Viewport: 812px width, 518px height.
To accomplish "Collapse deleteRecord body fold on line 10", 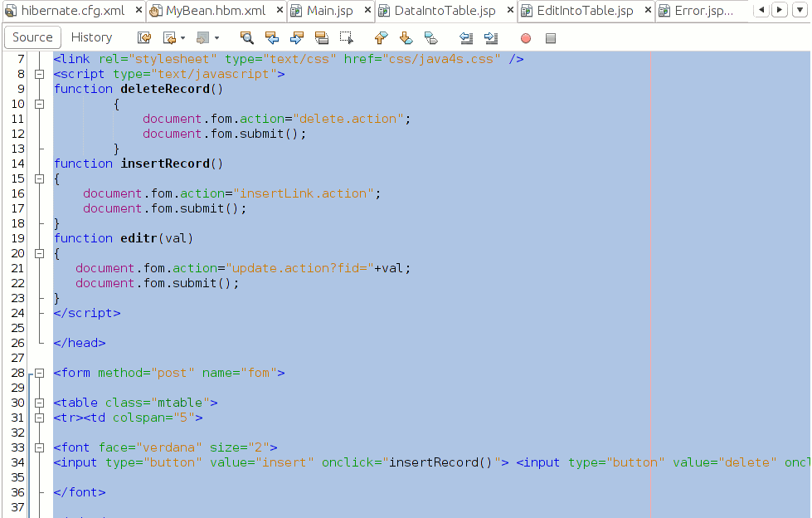I will click(39, 105).
